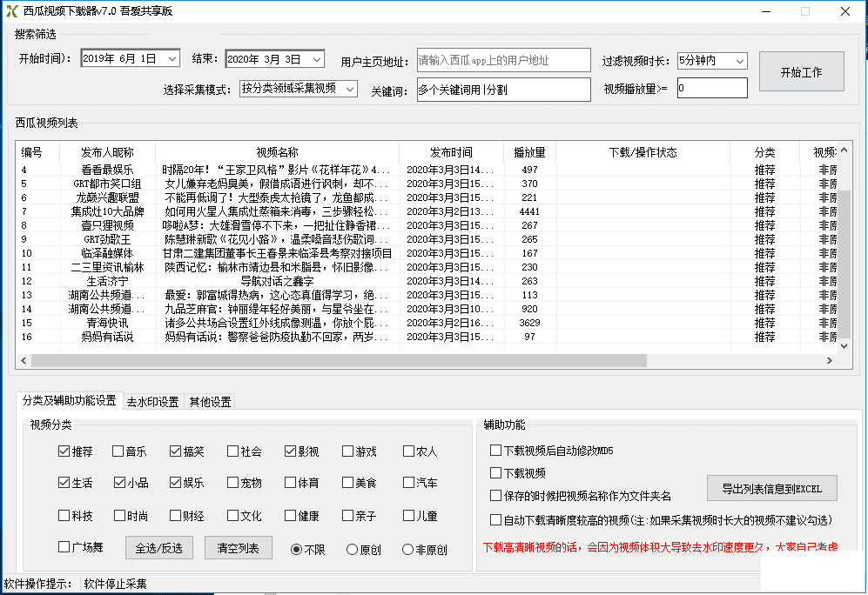Select row titled 导航对话之鑫宇
This screenshot has height=595, width=868.
pyautogui.click(x=427, y=281)
